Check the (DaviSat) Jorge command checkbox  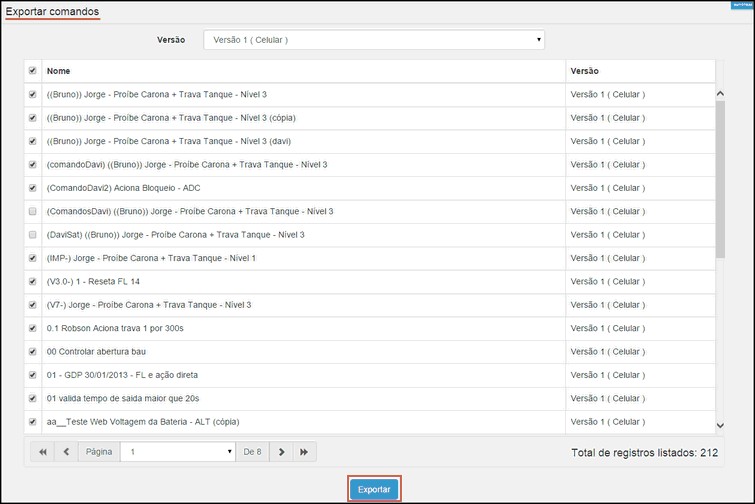[33, 235]
